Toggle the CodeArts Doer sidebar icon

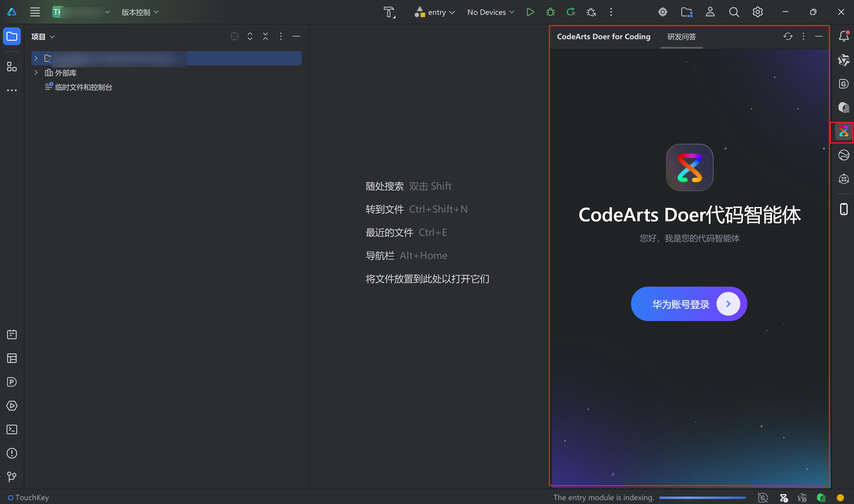(844, 132)
